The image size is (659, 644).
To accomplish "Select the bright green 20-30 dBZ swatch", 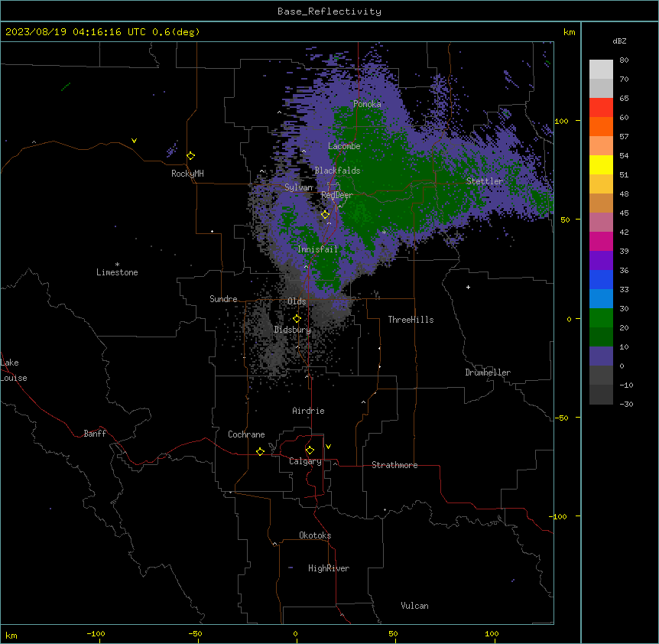I will tap(601, 318).
